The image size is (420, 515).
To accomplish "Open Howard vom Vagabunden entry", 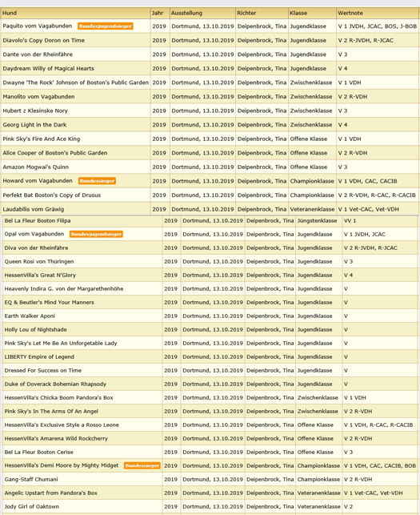I will (x=38, y=181).
